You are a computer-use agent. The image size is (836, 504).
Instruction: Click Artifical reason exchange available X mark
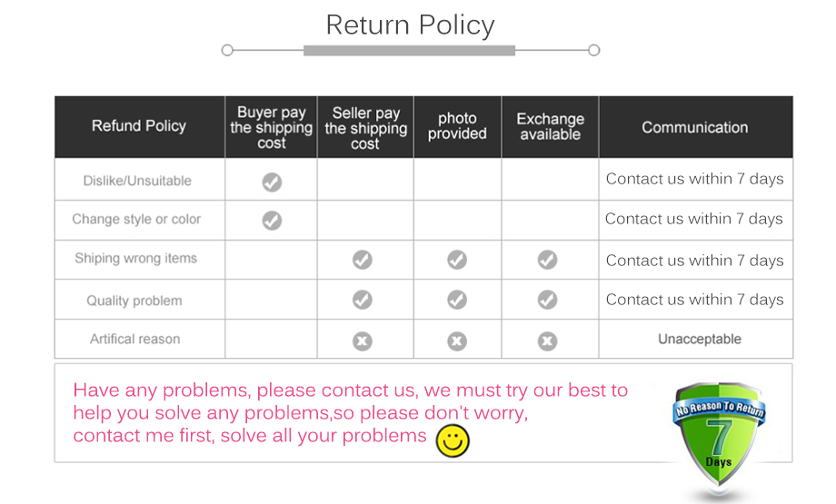547,341
